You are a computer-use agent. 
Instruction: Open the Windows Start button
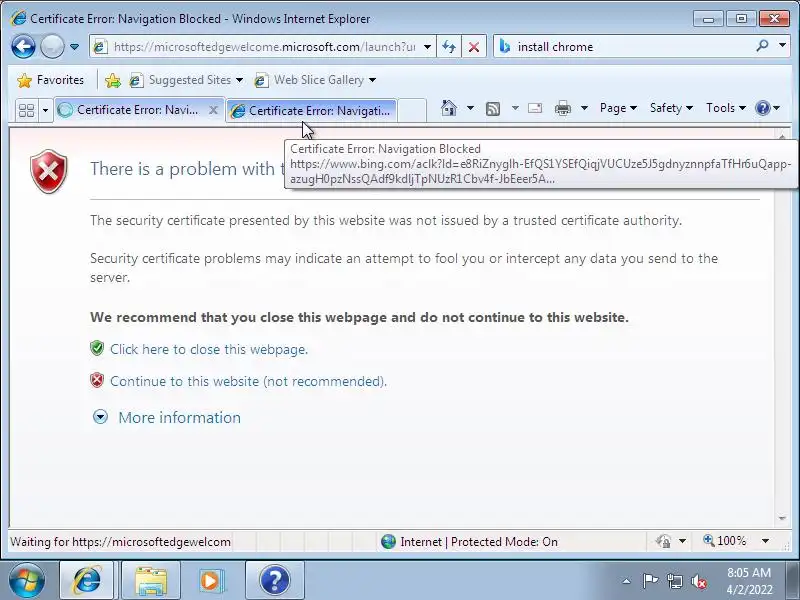point(26,581)
